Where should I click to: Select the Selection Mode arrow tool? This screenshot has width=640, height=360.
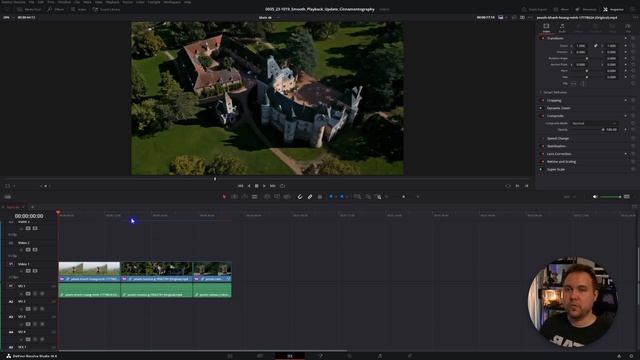224,197
